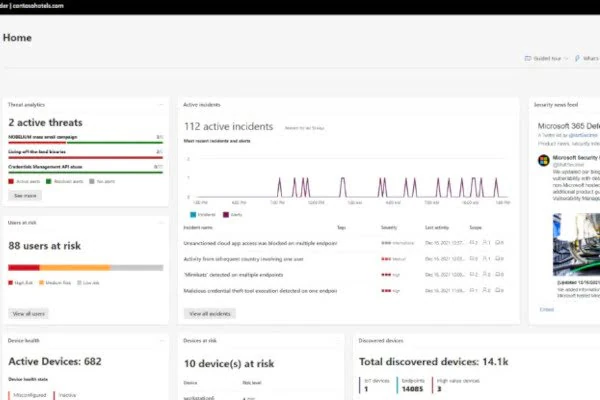Click the Active alerts red legend swatch
600x400 pixels.
coord(11,181)
